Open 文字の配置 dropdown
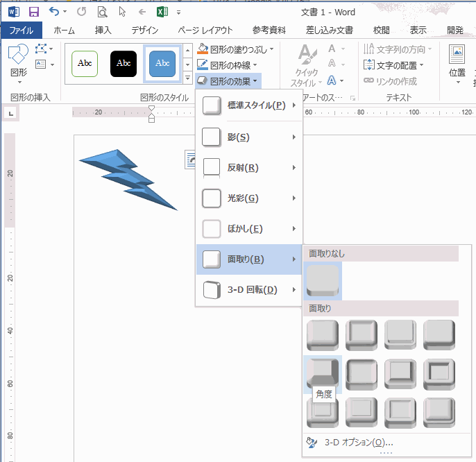The height and width of the screenshot is (462, 476). [393, 65]
